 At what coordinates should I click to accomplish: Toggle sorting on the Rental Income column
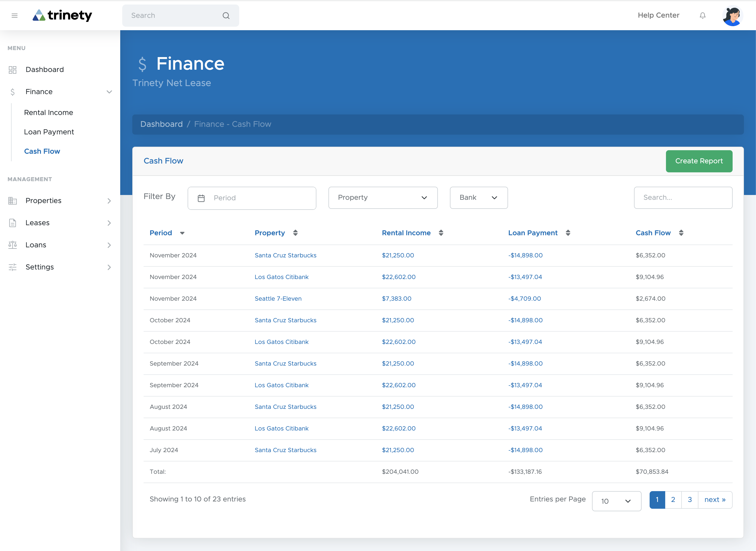(442, 233)
